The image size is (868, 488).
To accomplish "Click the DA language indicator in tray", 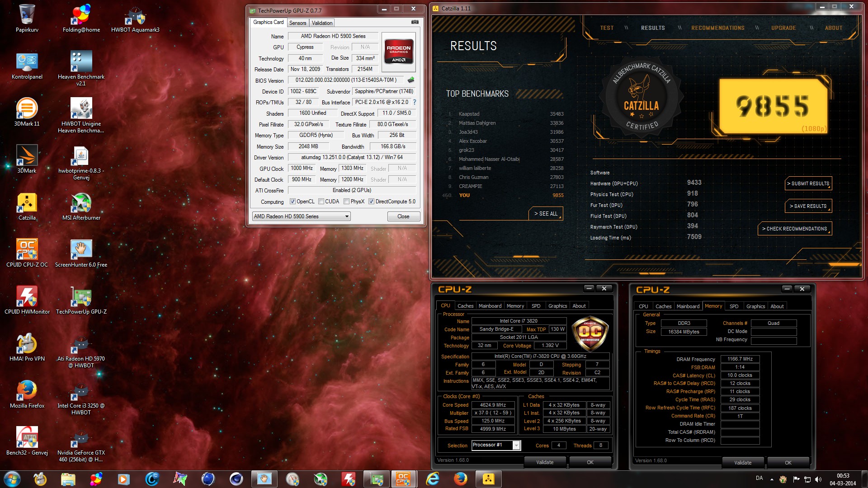I will tap(759, 478).
